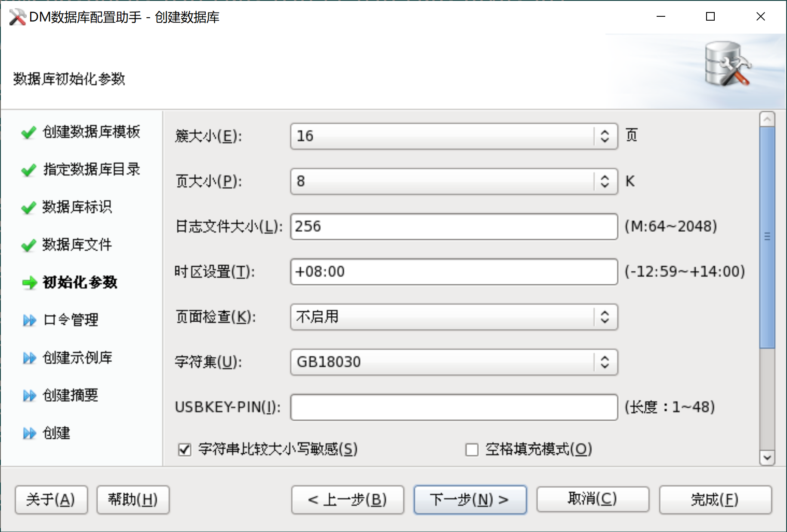Screen dimensions: 787x532
Task: Click the vertical scrollbar down arrow
Action: point(767,458)
